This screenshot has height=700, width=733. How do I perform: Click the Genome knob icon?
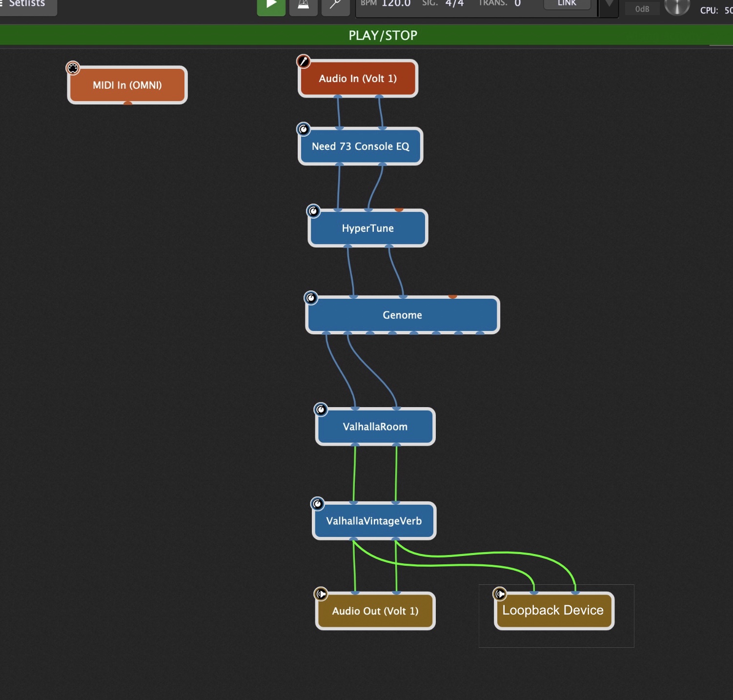(311, 298)
